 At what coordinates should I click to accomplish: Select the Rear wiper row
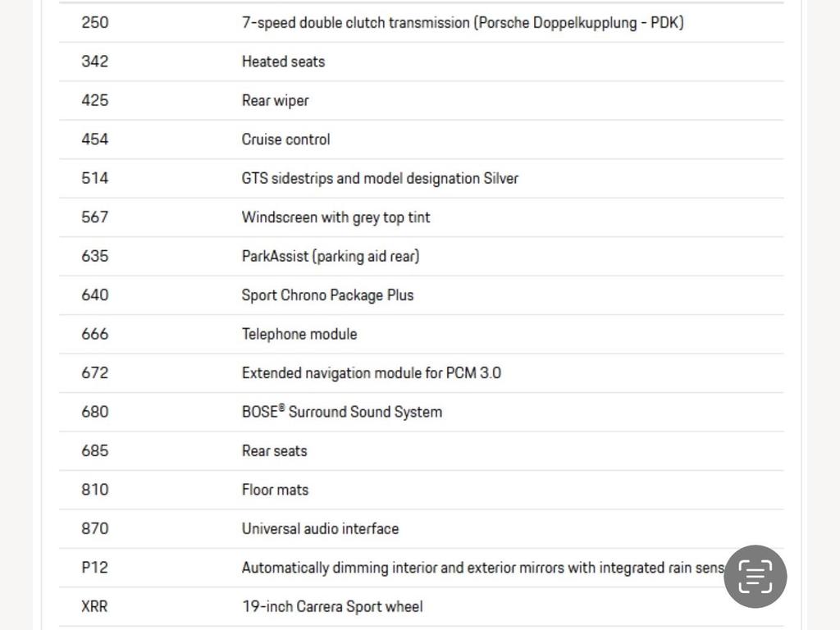click(421, 101)
